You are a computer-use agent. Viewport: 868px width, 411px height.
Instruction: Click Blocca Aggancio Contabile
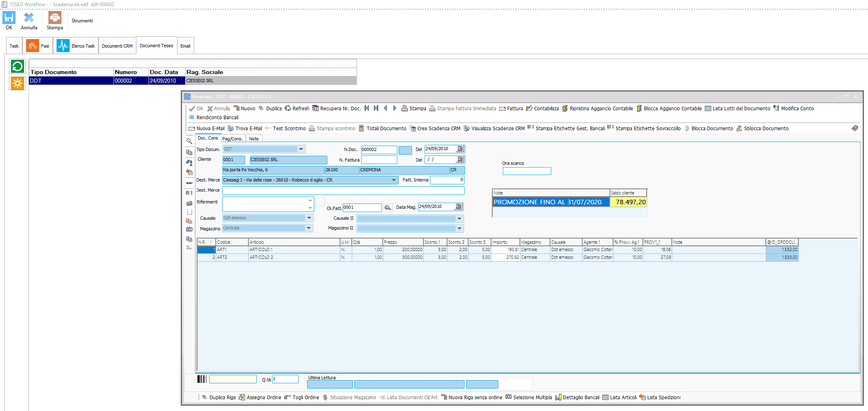click(669, 108)
